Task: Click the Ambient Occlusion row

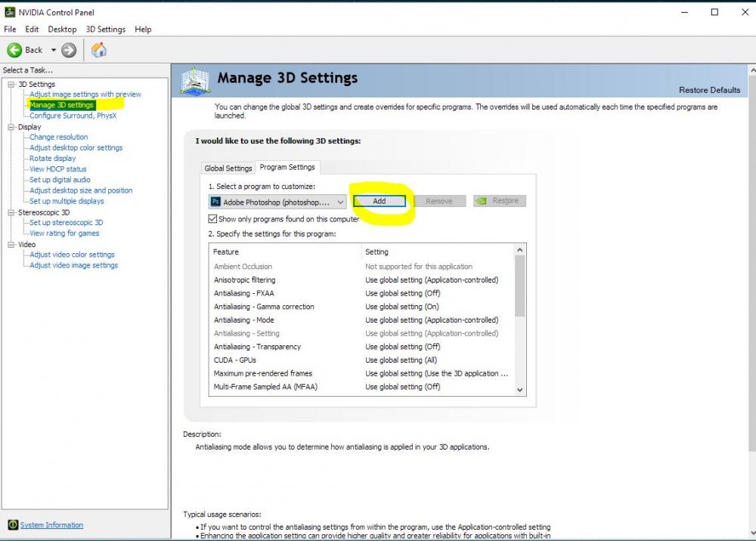Action: coord(361,267)
